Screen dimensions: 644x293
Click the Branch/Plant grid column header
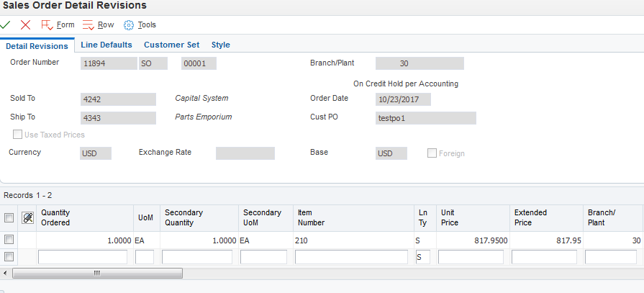click(x=613, y=218)
